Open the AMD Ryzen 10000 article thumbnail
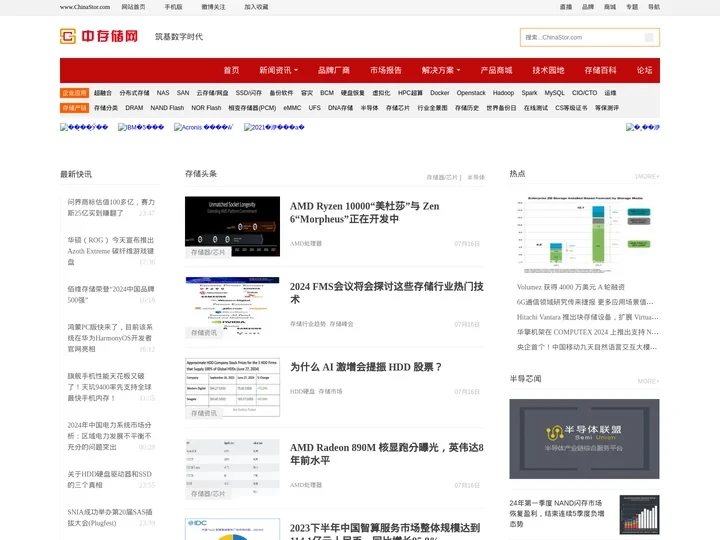This screenshot has height=540, width=720. (232, 226)
